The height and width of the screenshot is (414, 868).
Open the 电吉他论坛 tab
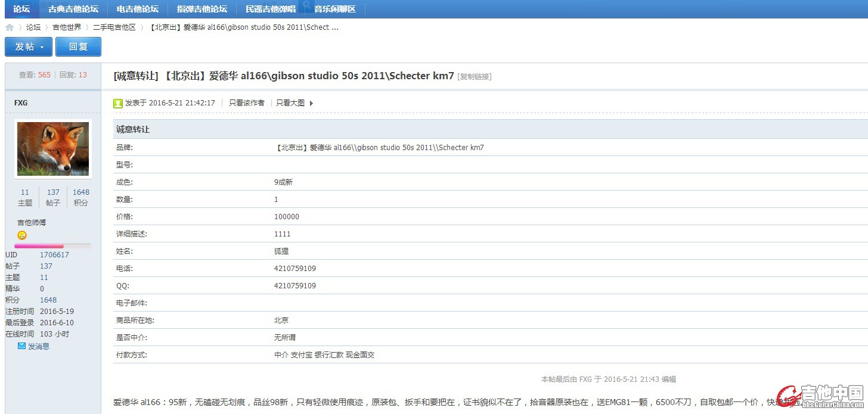(138, 9)
